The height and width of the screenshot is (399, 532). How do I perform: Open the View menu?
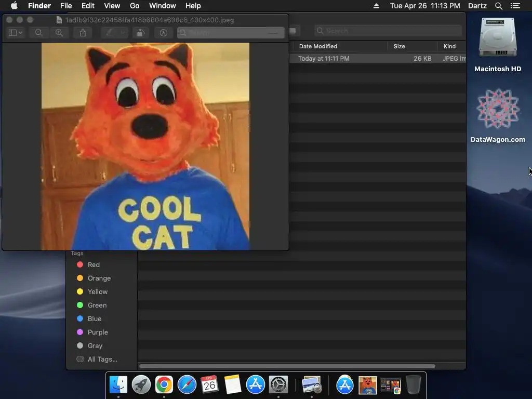112,6
